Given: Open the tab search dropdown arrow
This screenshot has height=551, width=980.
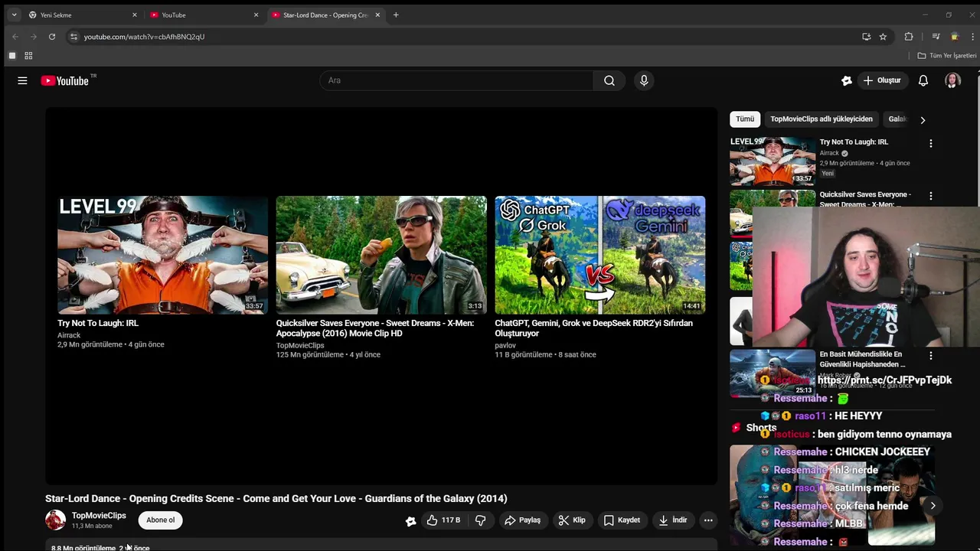Looking at the screenshot, I should 14,15.
